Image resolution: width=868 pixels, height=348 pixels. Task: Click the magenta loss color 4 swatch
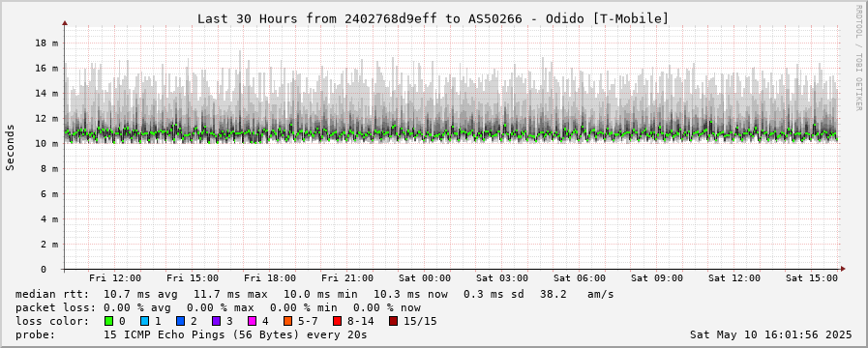252,321
